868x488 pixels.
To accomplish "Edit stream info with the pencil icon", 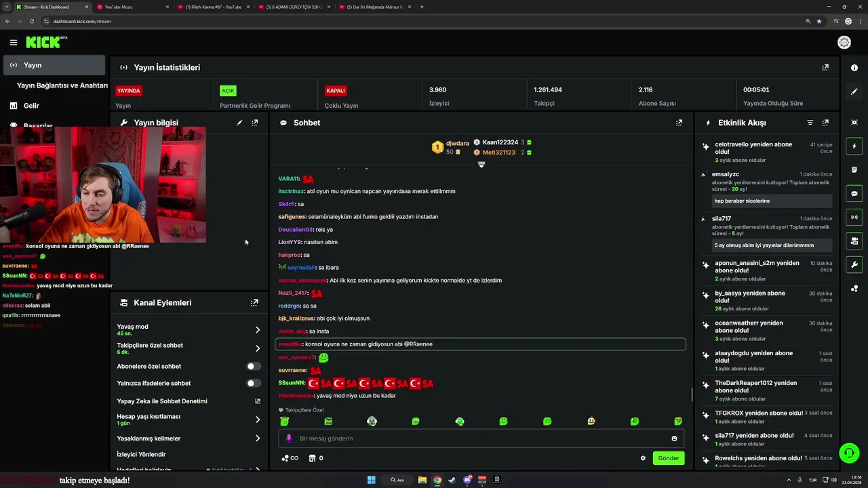I will (x=239, y=123).
